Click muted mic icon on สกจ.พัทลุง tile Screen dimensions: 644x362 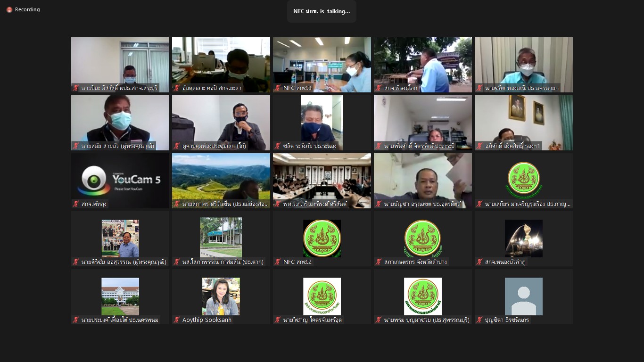75,204
